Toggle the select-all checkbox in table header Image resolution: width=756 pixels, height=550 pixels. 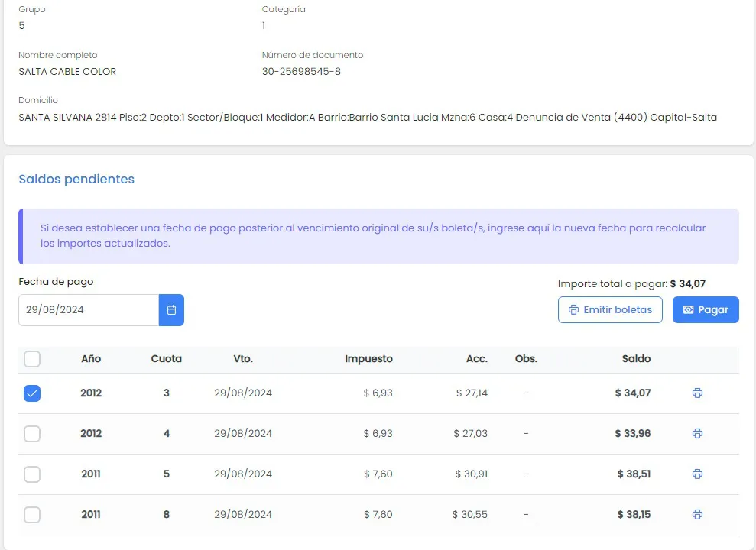pyautogui.click(x=32, y=359)
